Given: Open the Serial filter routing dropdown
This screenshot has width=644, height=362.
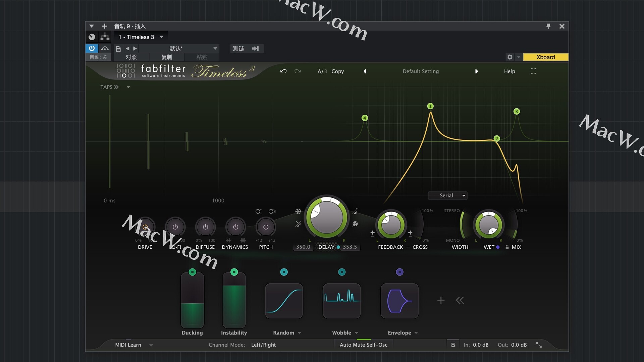Looking at the screenshot, I should pos(448,195).
